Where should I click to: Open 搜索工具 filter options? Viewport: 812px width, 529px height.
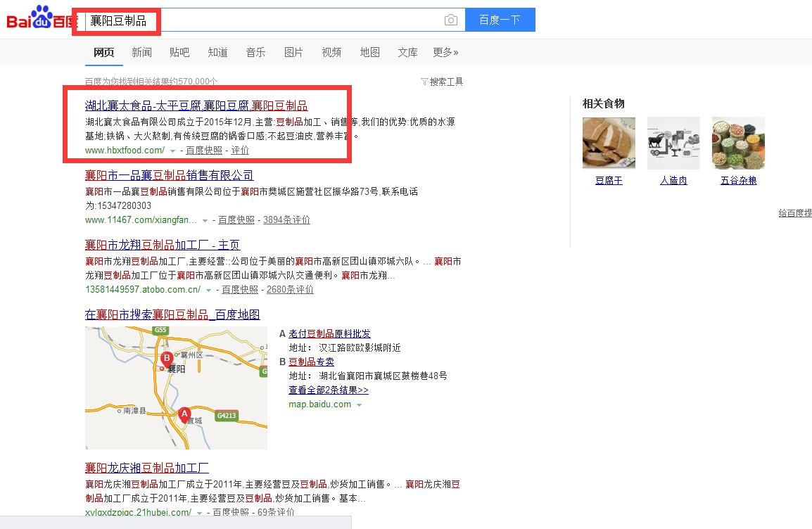[443, 82]
